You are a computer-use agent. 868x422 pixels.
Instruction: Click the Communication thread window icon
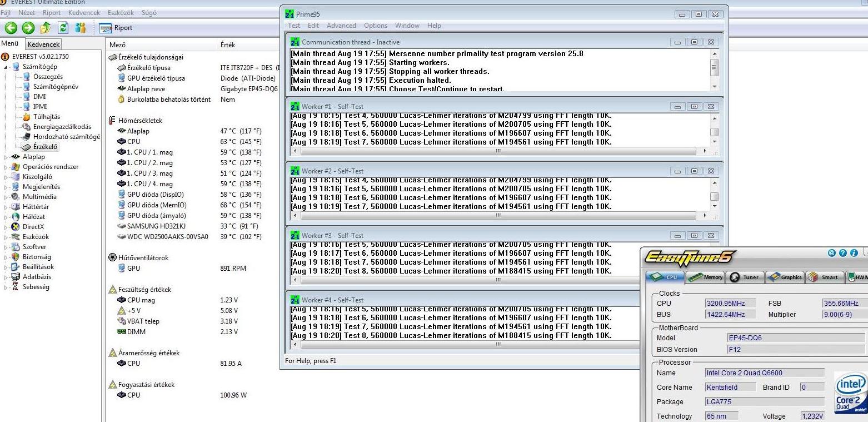(295, 42)
